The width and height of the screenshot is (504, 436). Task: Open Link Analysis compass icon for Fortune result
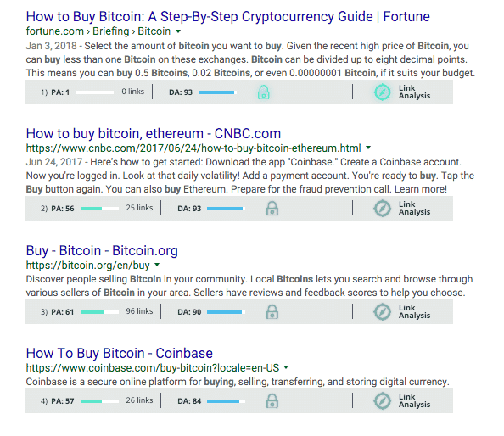coord(382,92)
